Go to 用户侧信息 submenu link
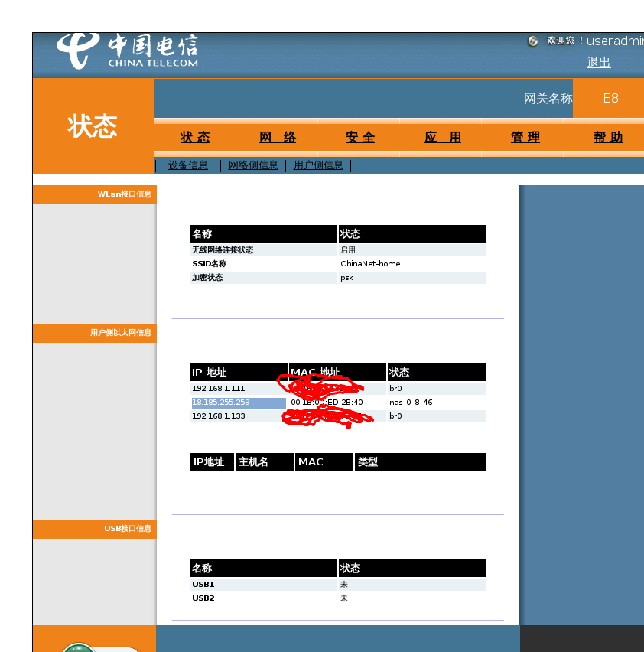Viewport: 644px width, 652px height. [x=318, y=165]
